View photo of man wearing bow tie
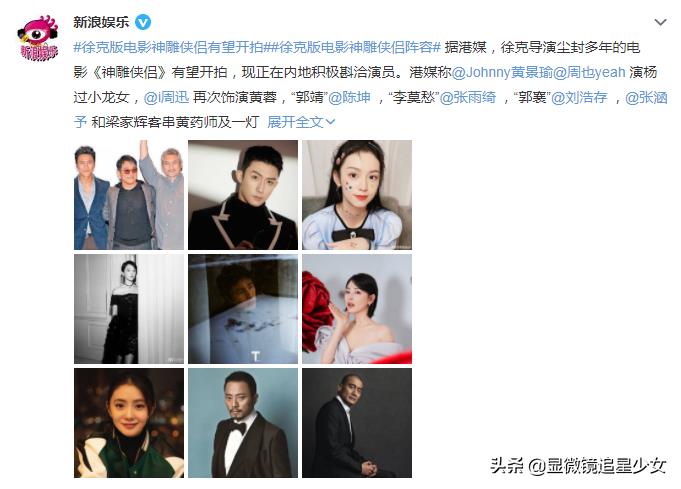Screen dimensions: 681x489 (243, 423)
